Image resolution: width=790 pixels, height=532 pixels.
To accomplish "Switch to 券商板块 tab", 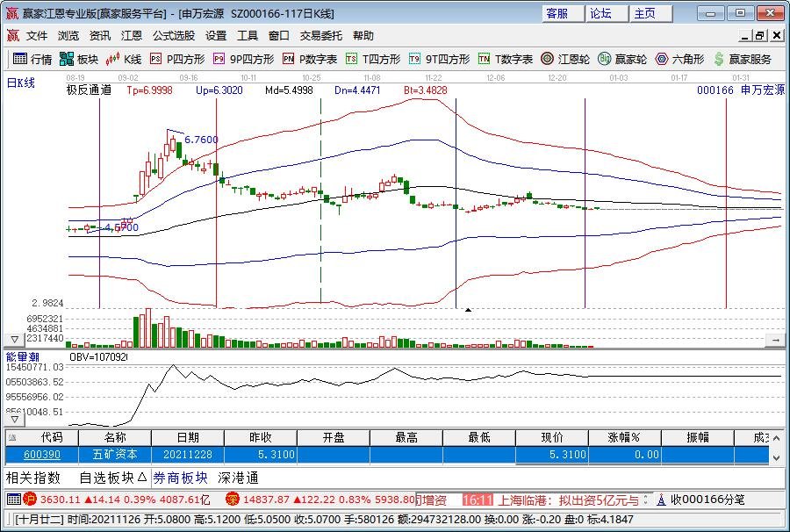I will click(180, 477).
